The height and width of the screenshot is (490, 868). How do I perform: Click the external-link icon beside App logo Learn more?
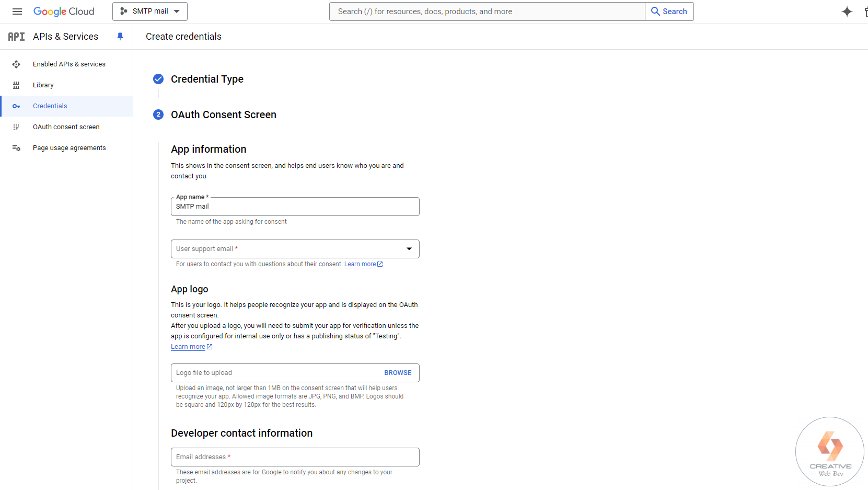tap(210, 347)
